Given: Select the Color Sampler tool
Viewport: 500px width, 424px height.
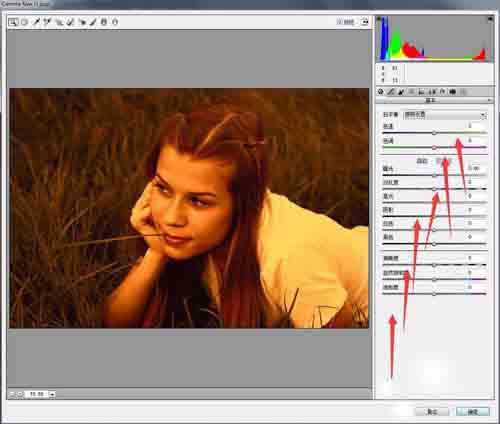Looking at the screenshot, I should click(47, 22).
